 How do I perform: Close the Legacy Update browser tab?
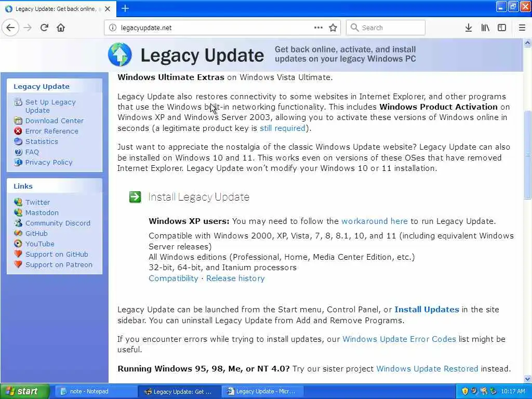coord(108,9)
